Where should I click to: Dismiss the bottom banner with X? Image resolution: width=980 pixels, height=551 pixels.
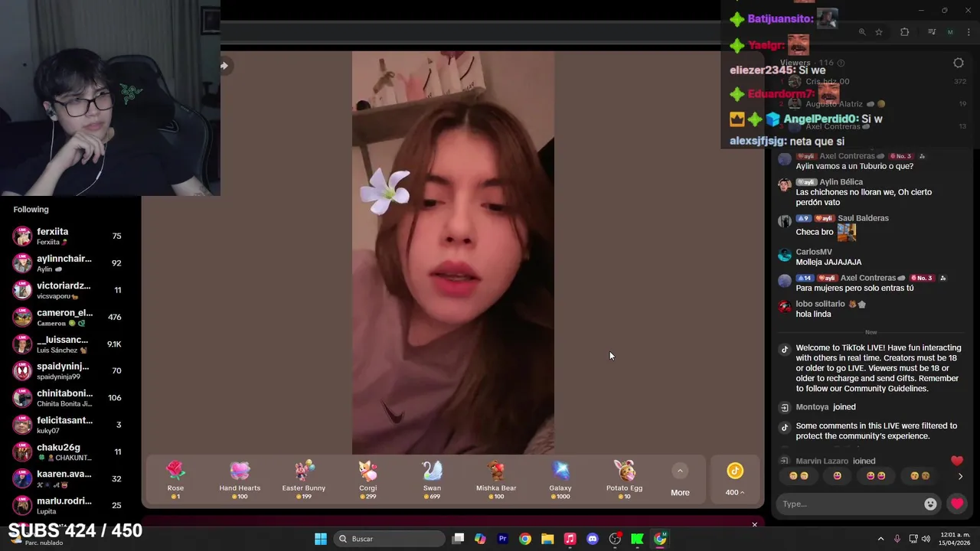tap(754, 524)
